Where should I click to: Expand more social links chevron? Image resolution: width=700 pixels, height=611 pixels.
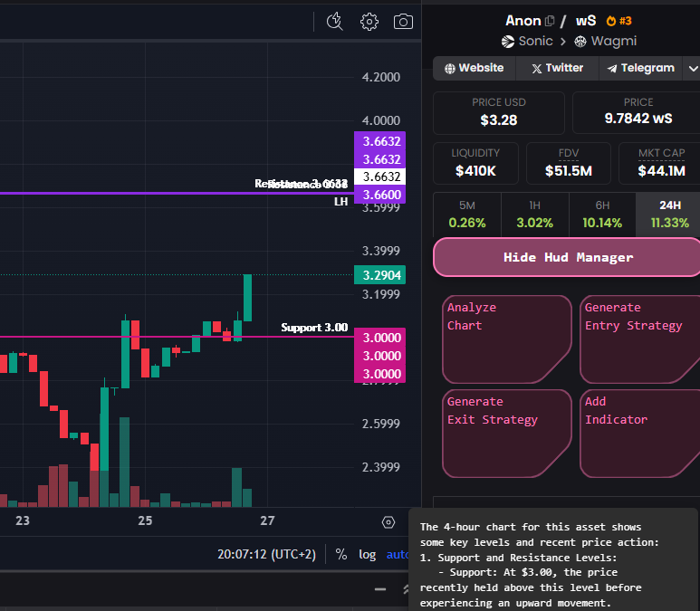click(693, 68)
